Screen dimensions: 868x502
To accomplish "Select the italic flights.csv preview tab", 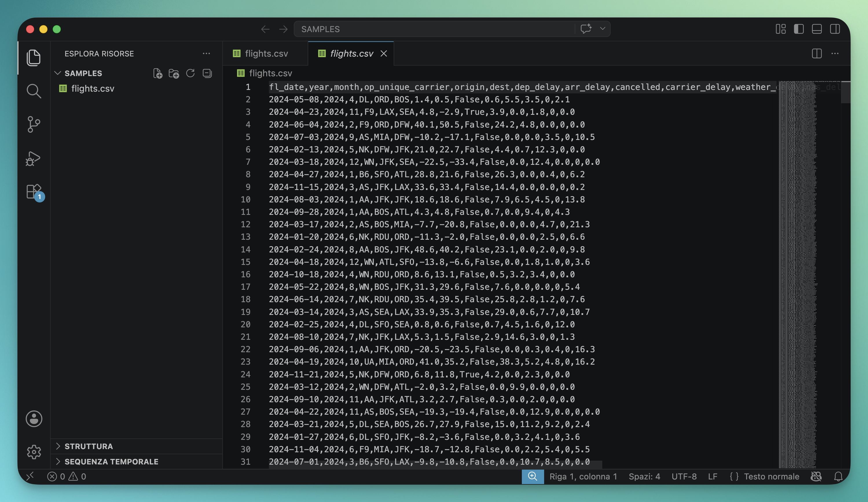I will (x=351, y=53).
